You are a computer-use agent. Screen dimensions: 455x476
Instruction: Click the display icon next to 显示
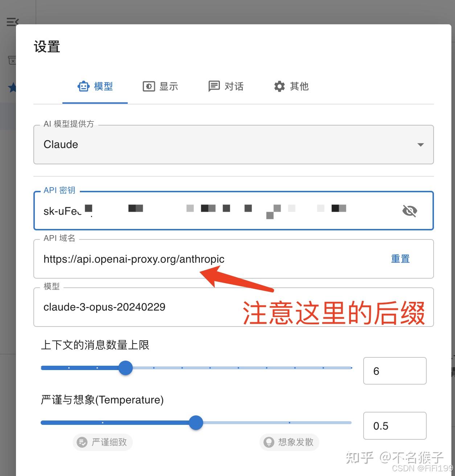pyautogui.click(x=149, y=86)
